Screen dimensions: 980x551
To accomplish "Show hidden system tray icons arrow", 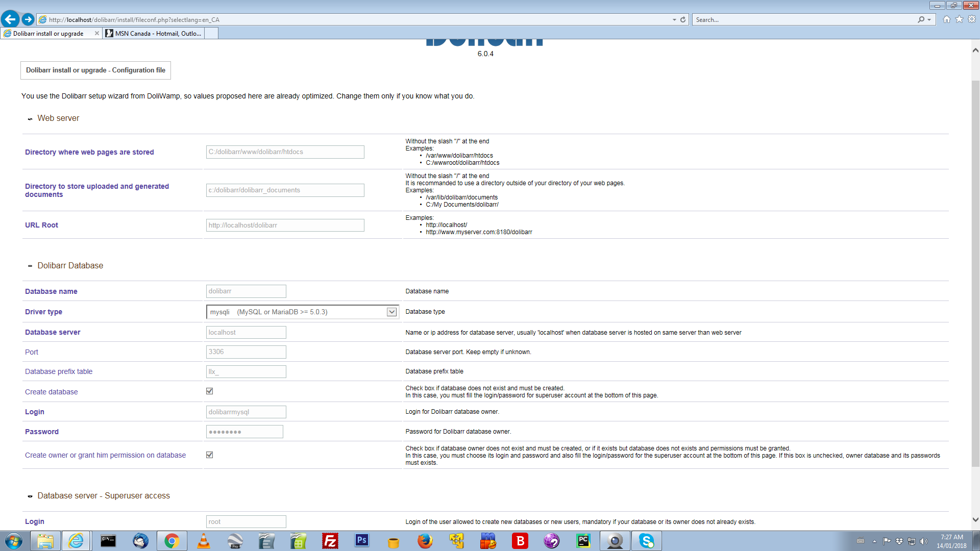I will coord(874,541).
